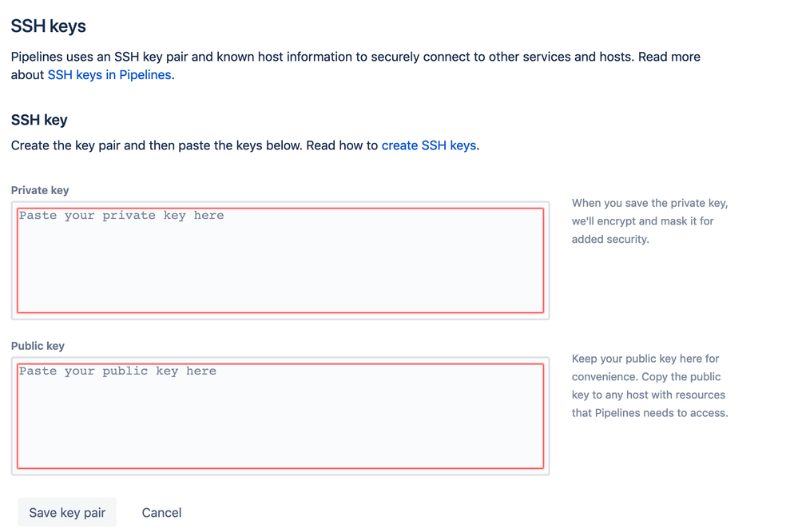
Task: Click the 'Create the key pair' instruction text
Action: pyautogui.click(x=245, y=145)
